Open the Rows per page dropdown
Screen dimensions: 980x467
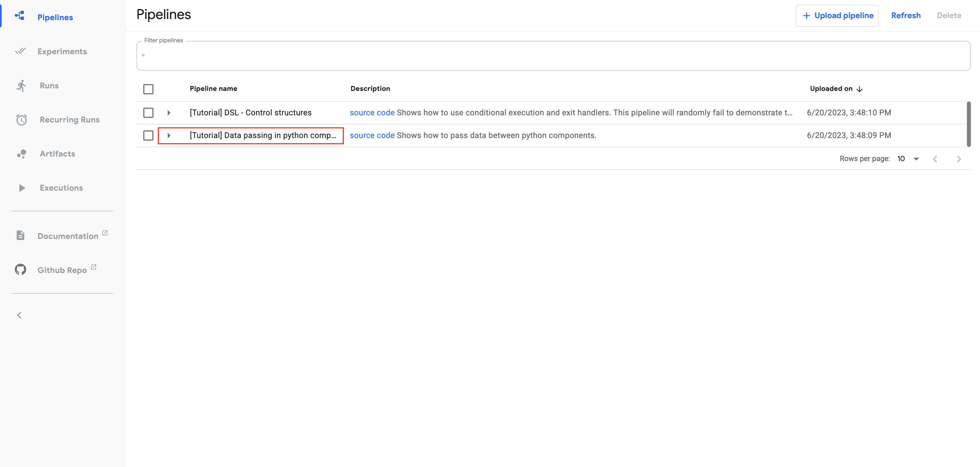click(x=908, y=159)
